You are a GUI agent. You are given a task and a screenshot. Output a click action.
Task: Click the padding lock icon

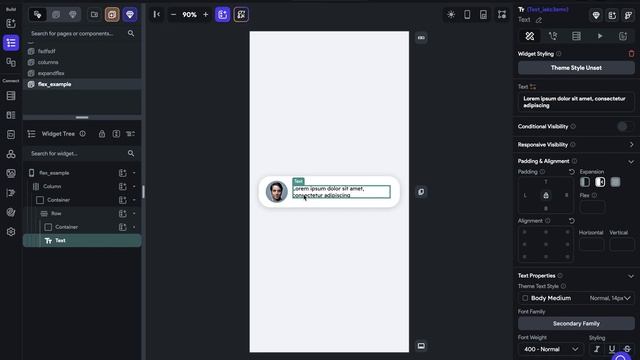(x=546, y=196)
